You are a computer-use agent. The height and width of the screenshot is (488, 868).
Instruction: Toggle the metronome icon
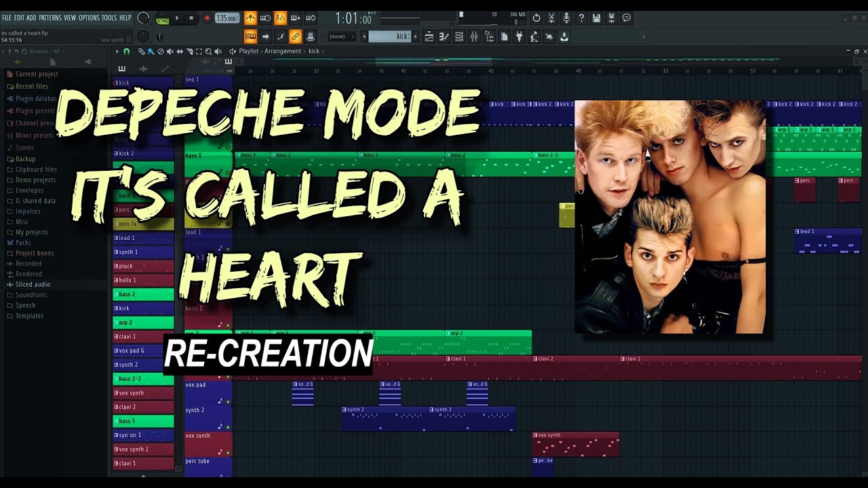point(250,18)
